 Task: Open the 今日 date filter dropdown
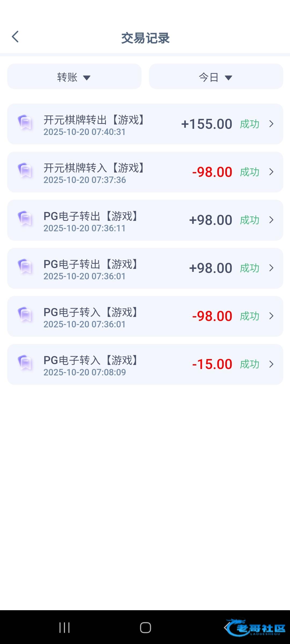216,77
